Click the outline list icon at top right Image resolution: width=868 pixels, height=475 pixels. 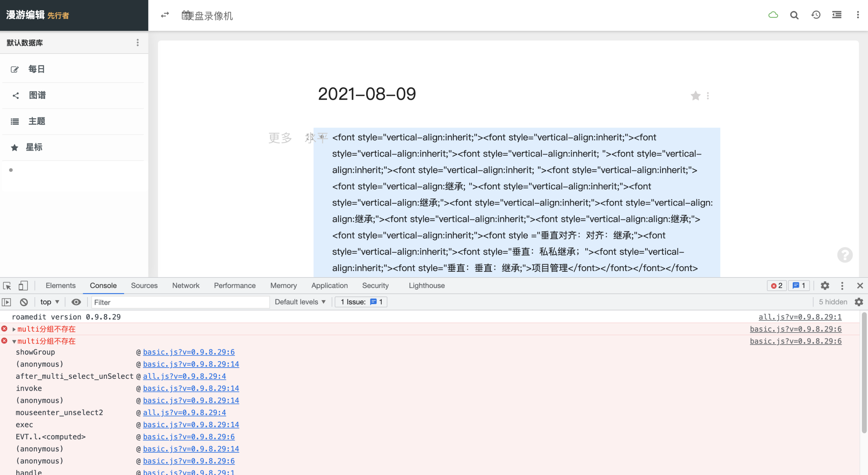(836, 15)
